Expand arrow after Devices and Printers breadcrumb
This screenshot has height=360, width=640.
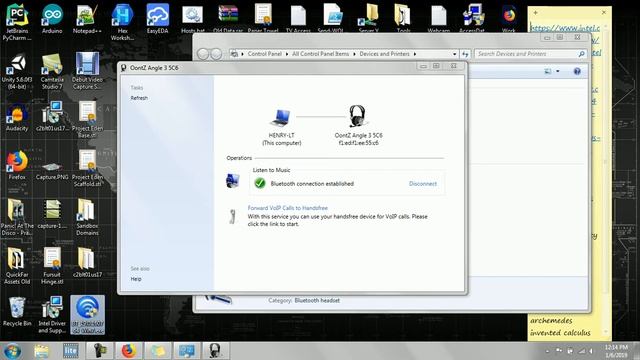tap(415, 54)
